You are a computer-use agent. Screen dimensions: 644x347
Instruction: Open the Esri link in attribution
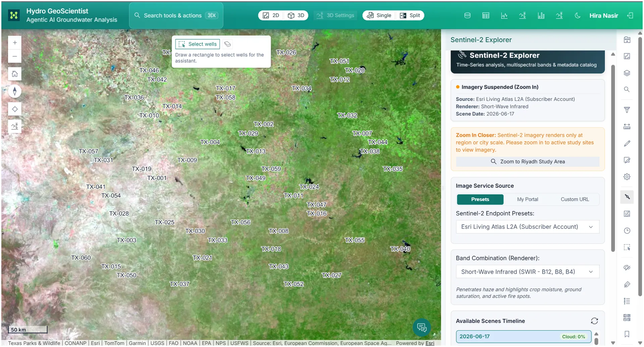click(430, 343)
